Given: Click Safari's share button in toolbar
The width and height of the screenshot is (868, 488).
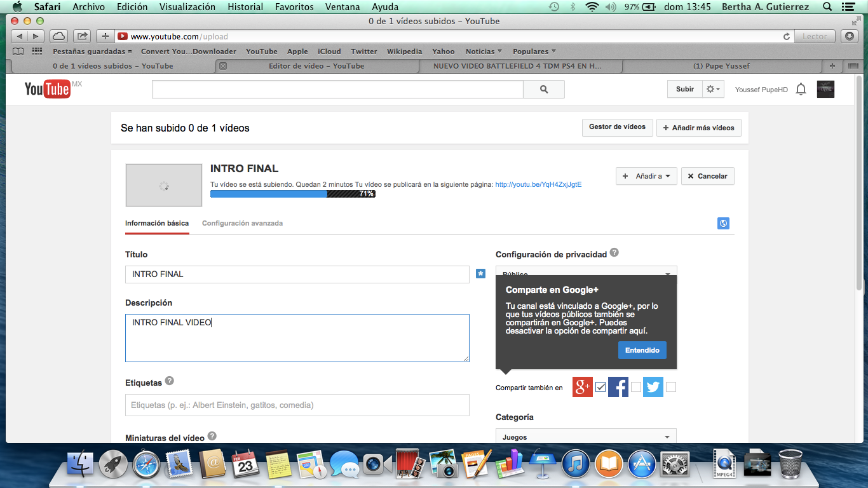Looking at the screenshot, I should (82, 36).
